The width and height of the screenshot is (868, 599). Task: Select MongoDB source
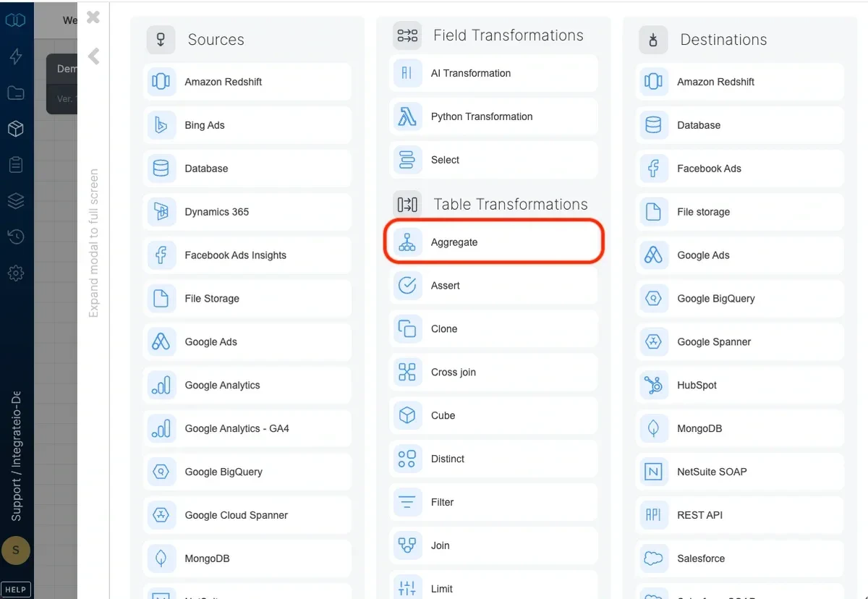click(x=247, y=558)
